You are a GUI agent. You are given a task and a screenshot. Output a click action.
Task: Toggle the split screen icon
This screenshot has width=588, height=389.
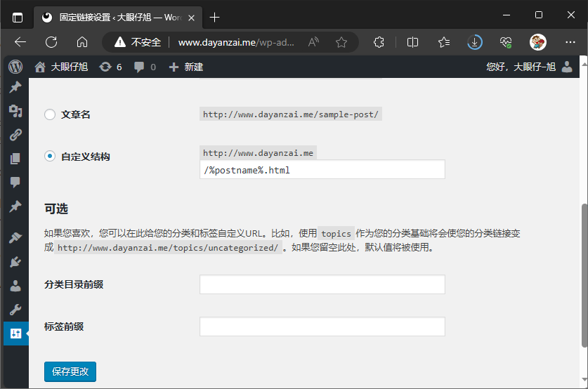click(x=412, y=42)
